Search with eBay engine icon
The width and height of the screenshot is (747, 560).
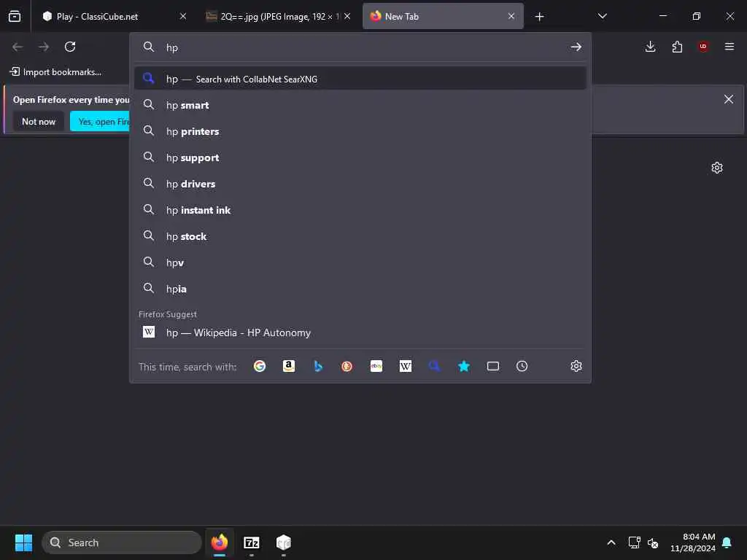click(376, 366)
